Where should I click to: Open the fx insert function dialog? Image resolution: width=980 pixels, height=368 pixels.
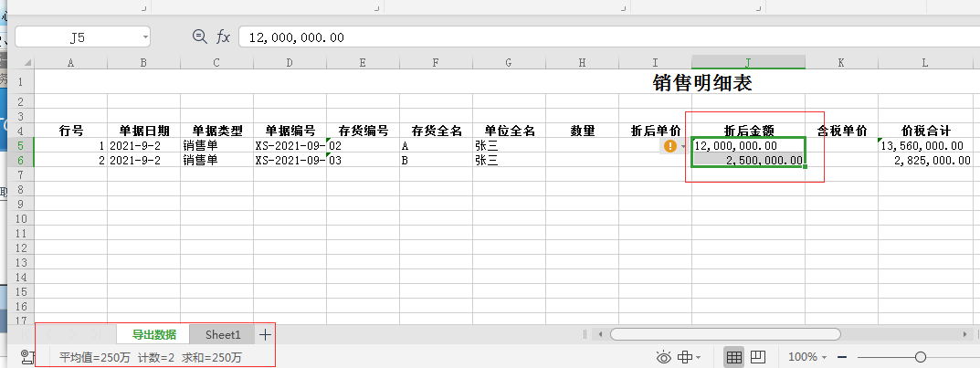coord(223,37)
